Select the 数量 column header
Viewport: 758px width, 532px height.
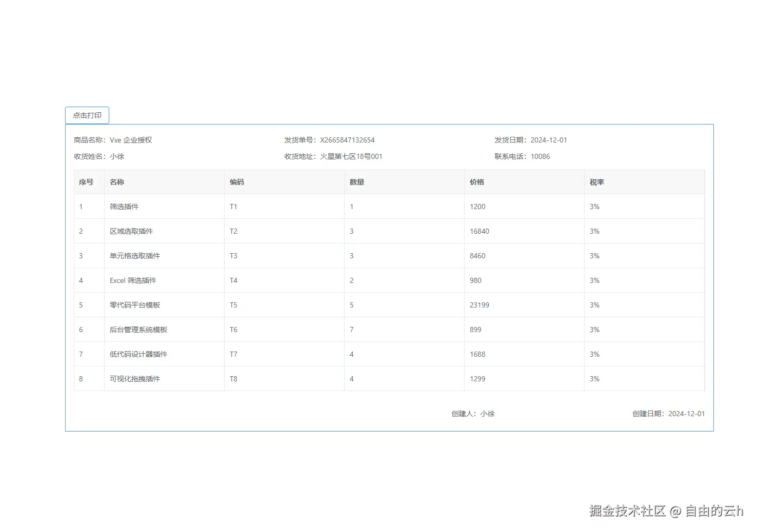click(357, 181)
